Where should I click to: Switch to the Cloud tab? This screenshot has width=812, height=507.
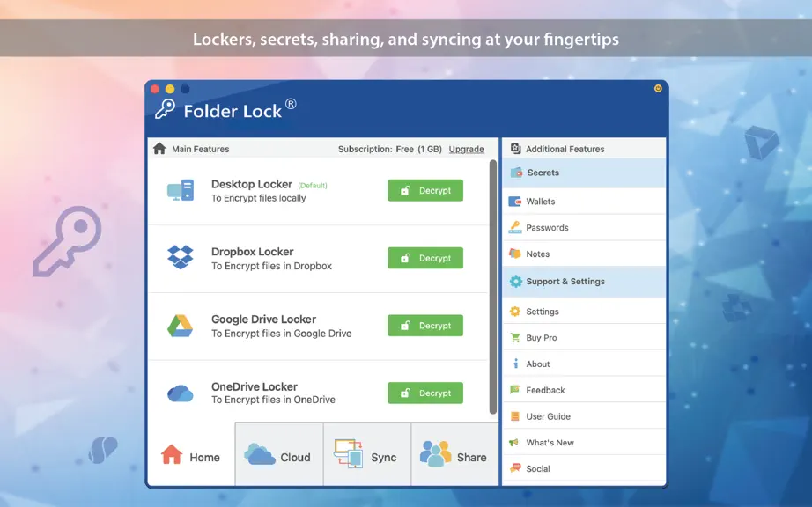(279, 453)
